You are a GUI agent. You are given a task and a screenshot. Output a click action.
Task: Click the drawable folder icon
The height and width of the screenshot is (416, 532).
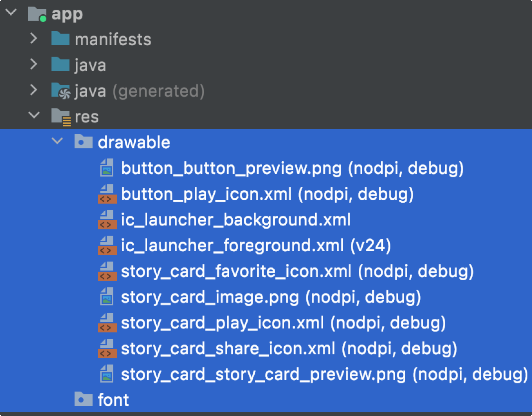pyautogui.click(x=83, y=141)
